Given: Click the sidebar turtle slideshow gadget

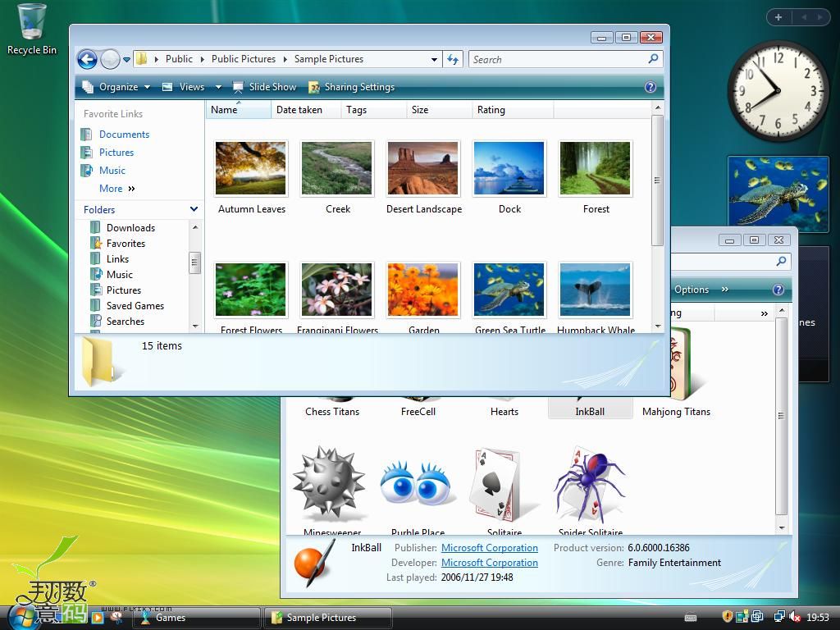Looking at the screenshot, I should point(778,194).
